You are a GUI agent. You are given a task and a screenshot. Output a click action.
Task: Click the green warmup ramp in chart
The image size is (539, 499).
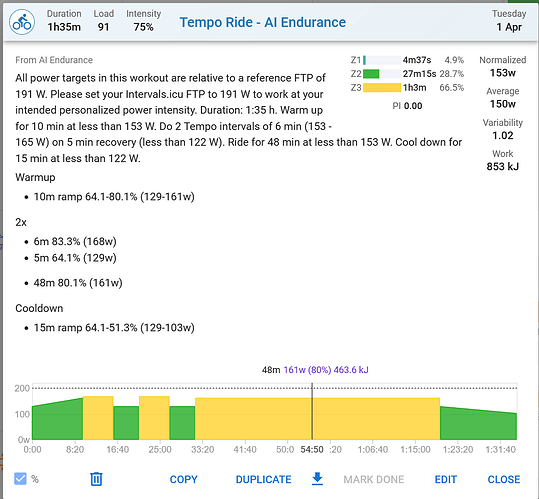coord(57,421)
